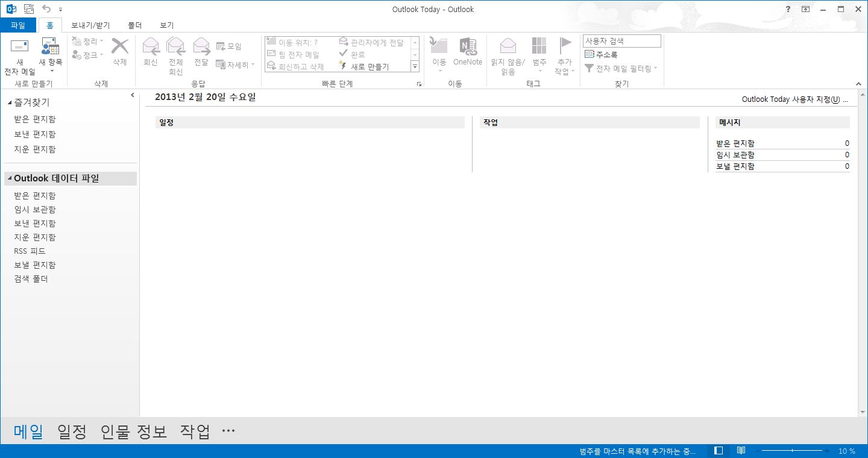
Task: Open the 정리 cleanup dropdown
Action: tap(88, 42)
